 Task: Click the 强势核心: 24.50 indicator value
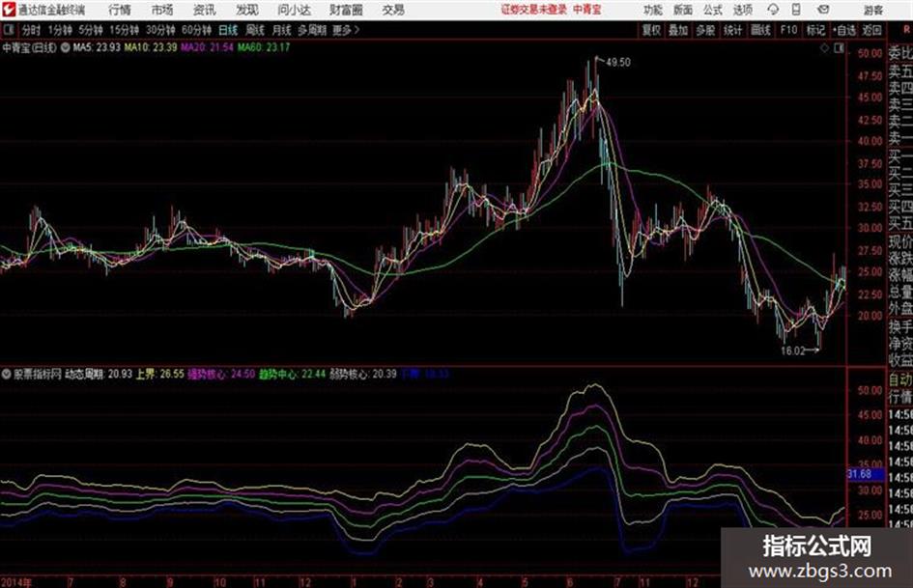tap(221, 375)
